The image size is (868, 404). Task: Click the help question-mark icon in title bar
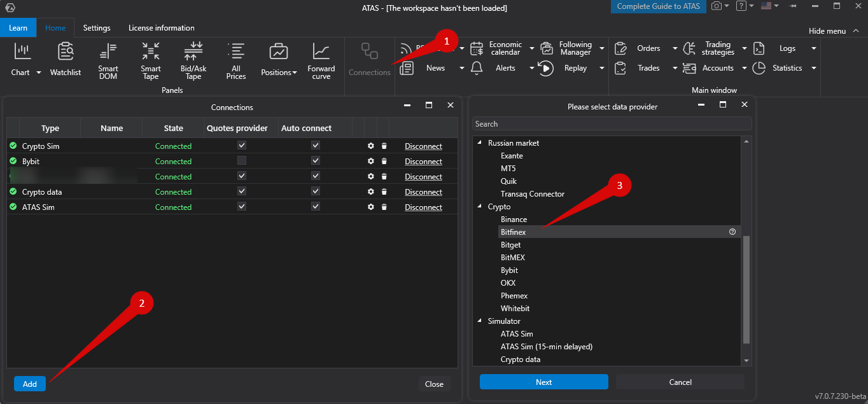(741, 6)
